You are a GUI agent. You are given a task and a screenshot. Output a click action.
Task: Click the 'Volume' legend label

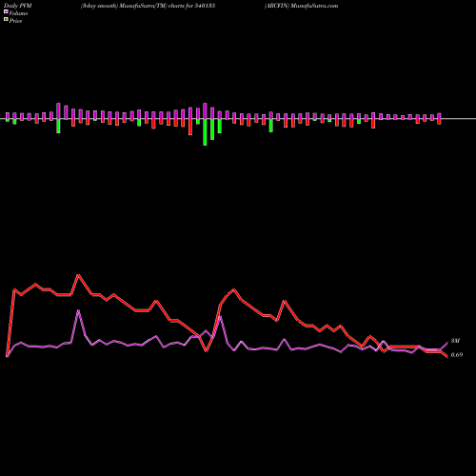pyautogui.click(x=18, y=13)
